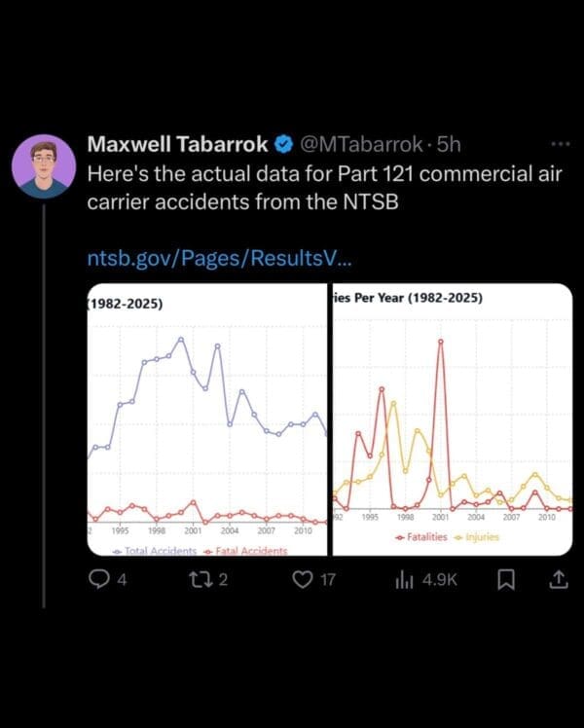Viewport: 584px width, 728px height.
Task: Toggle the Fatalities legend entry
Action: (x=422, y=536)
